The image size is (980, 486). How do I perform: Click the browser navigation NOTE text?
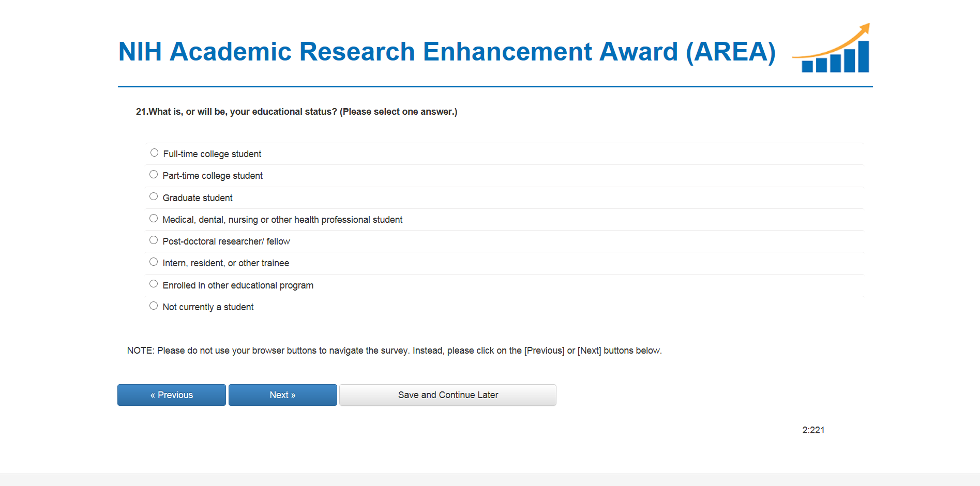pos(394,351)
